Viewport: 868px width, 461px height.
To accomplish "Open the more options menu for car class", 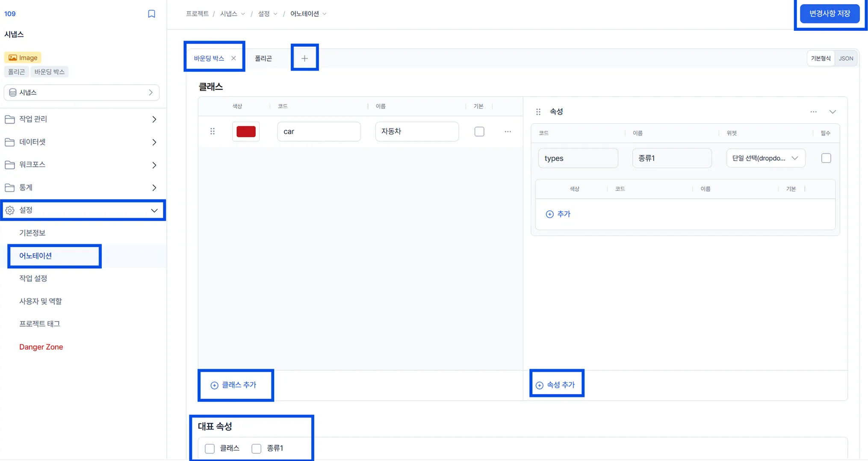I will click(x=508, y=131).
